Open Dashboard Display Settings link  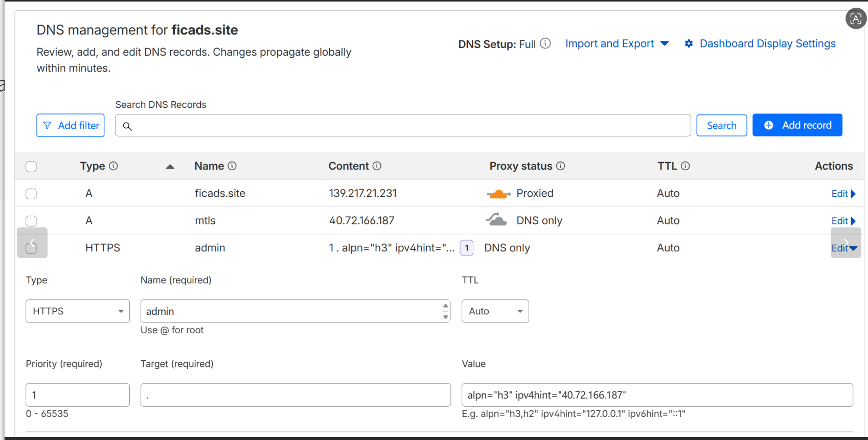(x=768, y=44)
